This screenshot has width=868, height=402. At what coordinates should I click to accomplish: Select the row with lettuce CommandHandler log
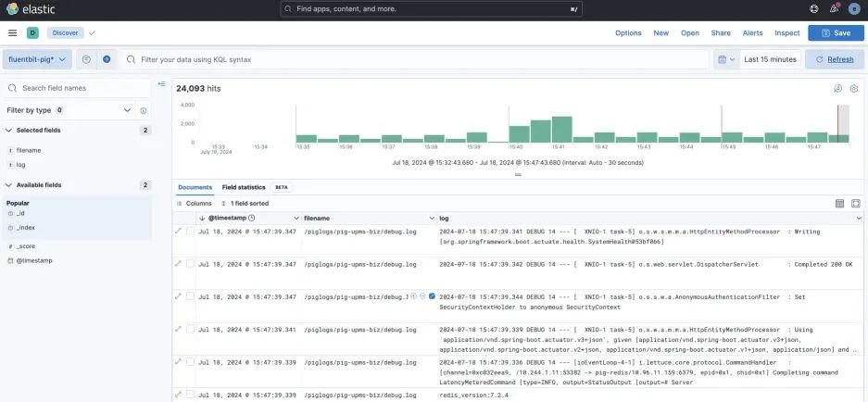point(190,361)
